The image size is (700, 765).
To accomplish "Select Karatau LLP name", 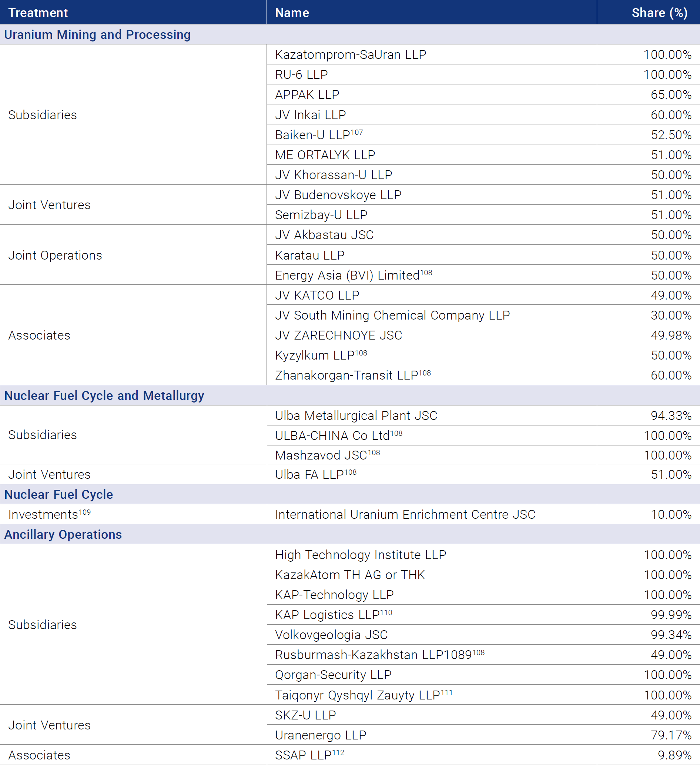I will pos(309,255).
